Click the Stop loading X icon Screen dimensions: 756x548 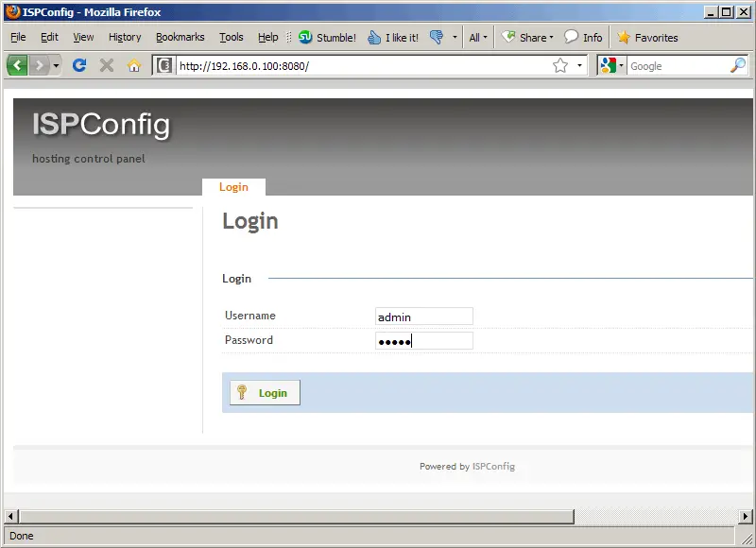(107, 65)
